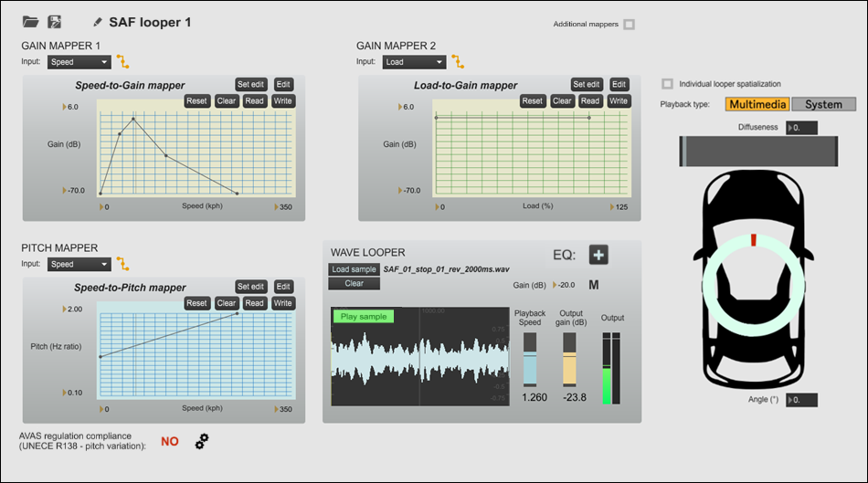Click Edit in Load-to-Gain mapper
The height and width of the screenshot is (483, 868).
coord(619,85)
